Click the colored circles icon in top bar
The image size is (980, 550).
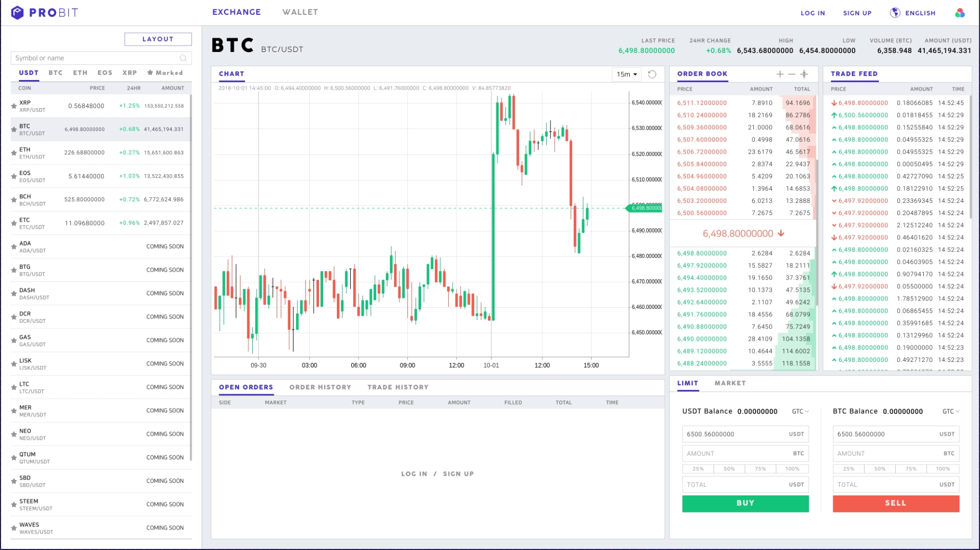pyautogui.click(x=960, y=13)
